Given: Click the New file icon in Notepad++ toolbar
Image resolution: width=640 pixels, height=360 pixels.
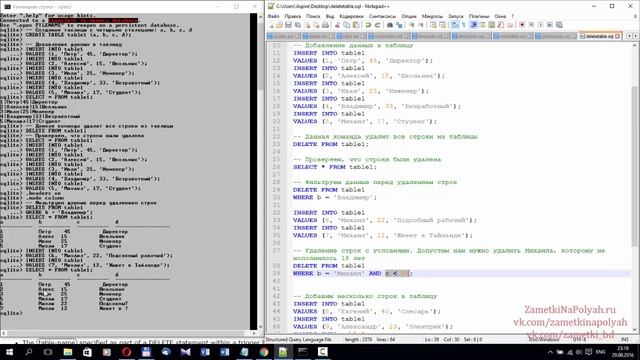Looking at the screenshot, I should pyautogui.click(x=271, y=25).
